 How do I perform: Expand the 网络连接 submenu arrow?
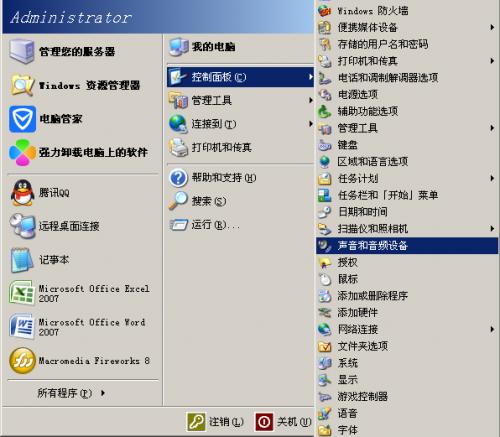492,329
